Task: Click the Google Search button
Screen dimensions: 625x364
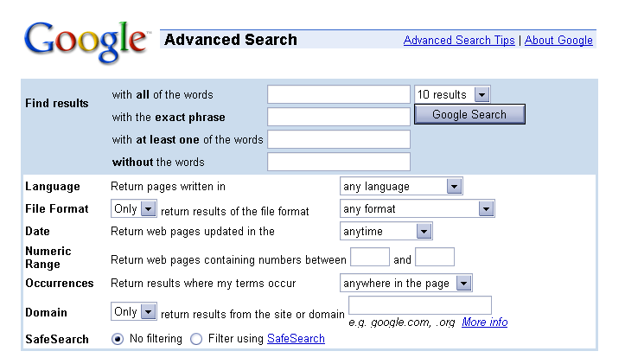Action: (469, 114)
